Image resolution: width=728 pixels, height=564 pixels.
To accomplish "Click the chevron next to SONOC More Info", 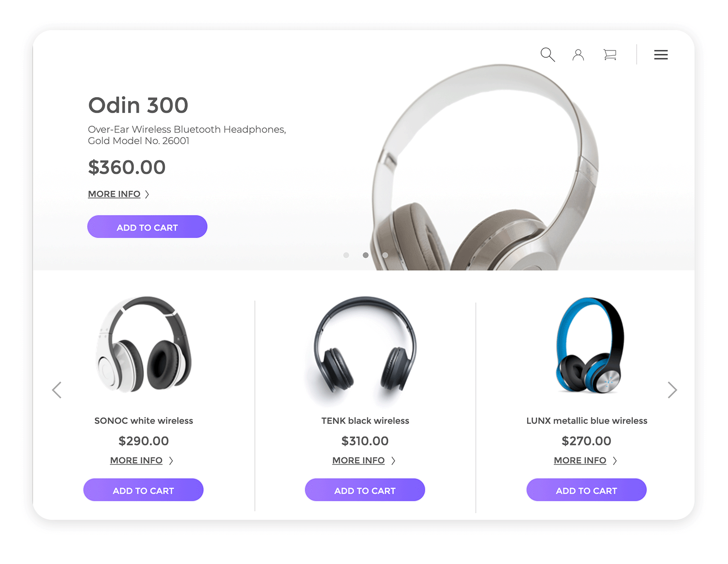I will (171, 461).
